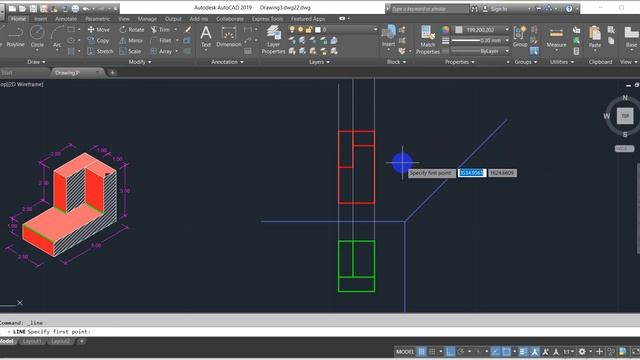Click the Move tool
This screenshot has height=360, width=640.
99,29
